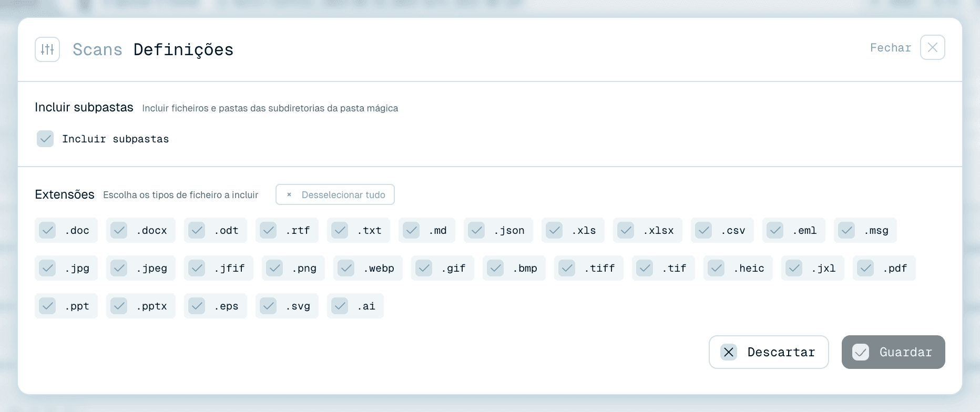
Task: Click the settings sliders icon beside Scans
Action: point(47,49)
